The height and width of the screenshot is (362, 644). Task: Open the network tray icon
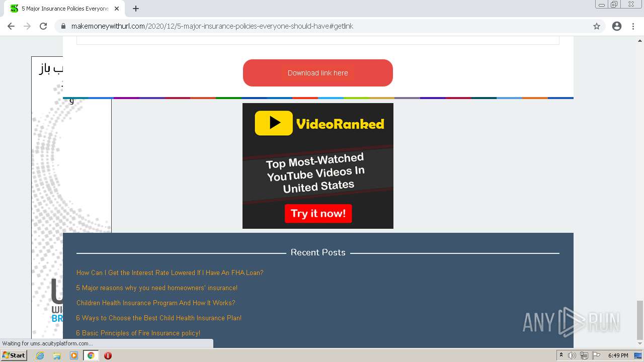pyautogui.click(x=584, y=355)
